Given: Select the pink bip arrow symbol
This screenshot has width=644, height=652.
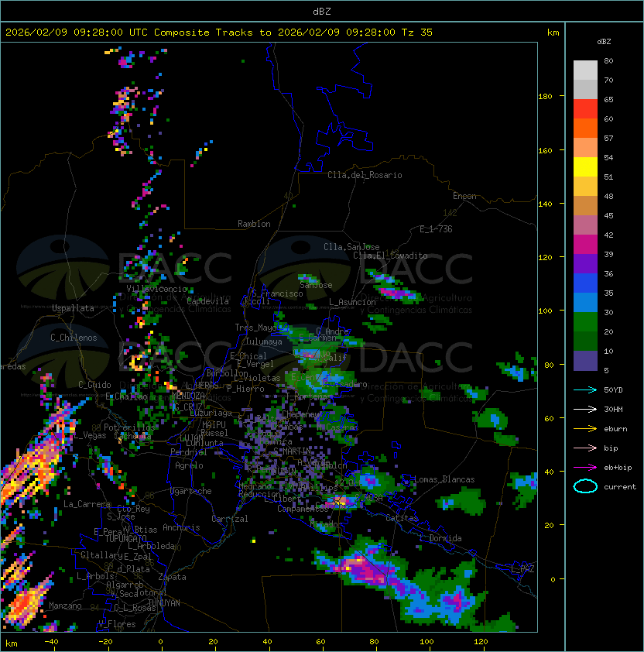Looking at the screenshot, I should pyautogui.click(x=585, y=448).
